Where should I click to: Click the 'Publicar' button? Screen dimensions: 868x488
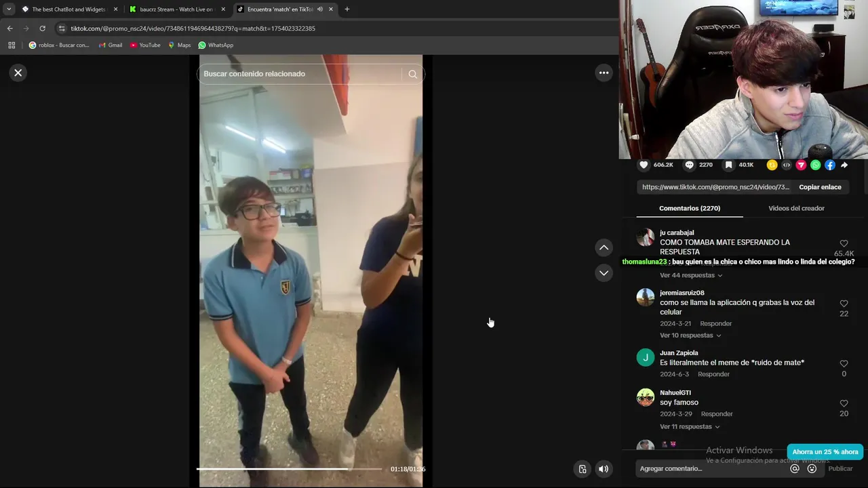[840, 468]
